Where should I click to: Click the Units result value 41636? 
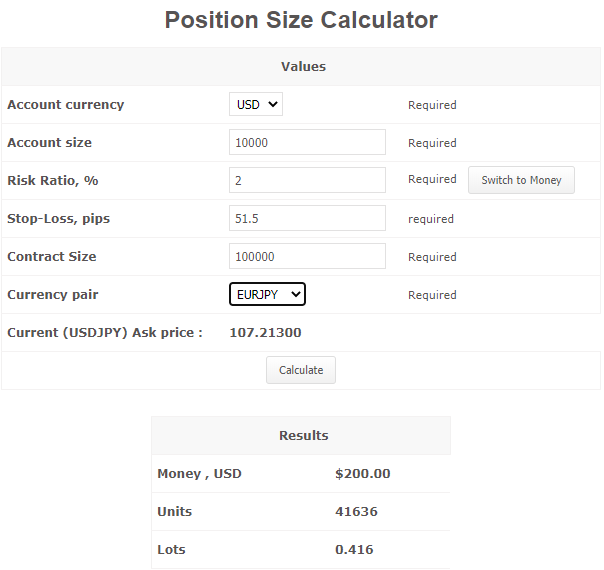click(x=354, y=512)
